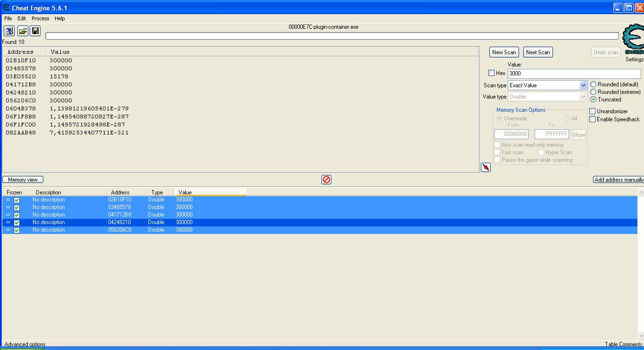Click Address column header in table
Viewport: 644px width, 350px height.
[x=126, y=192]
